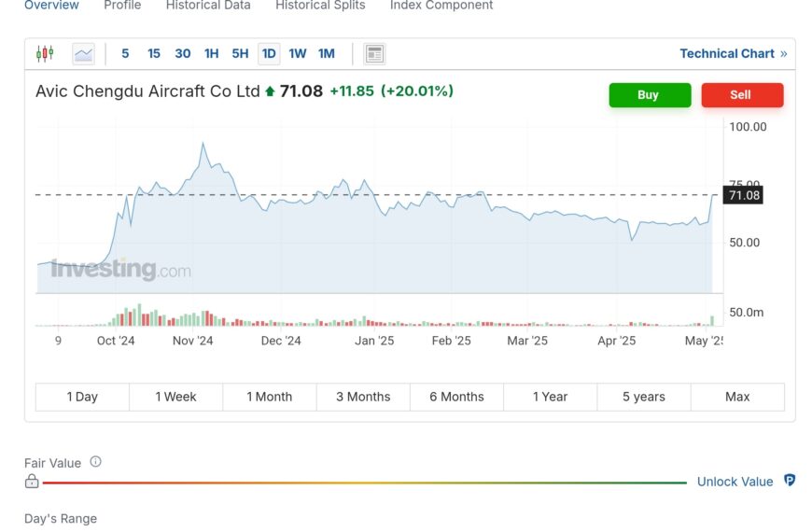Viewport: 812px width, 532px height.
Task: Click the Dec '24 axis label
Action: tap(281, 341)
